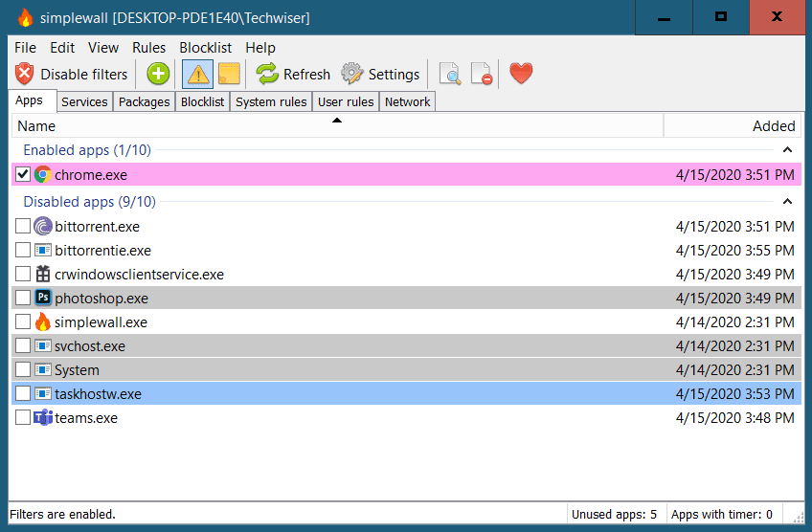This screenshot has width=812, height=532.
Task: Collapse the Disabled apps group
Action: pos(787,202)
